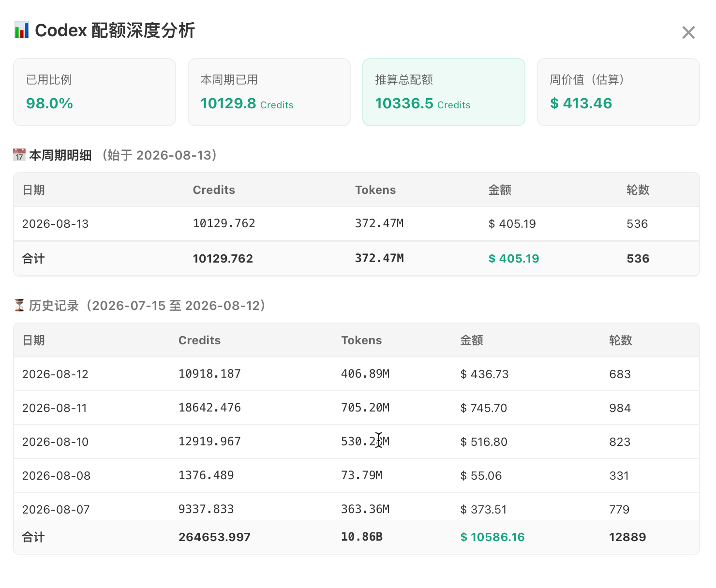Click 10129.762 in the 2026-08-13 row
Image resolution: width=716 pixels, height=588 pixels.
(x=224, y=223)
